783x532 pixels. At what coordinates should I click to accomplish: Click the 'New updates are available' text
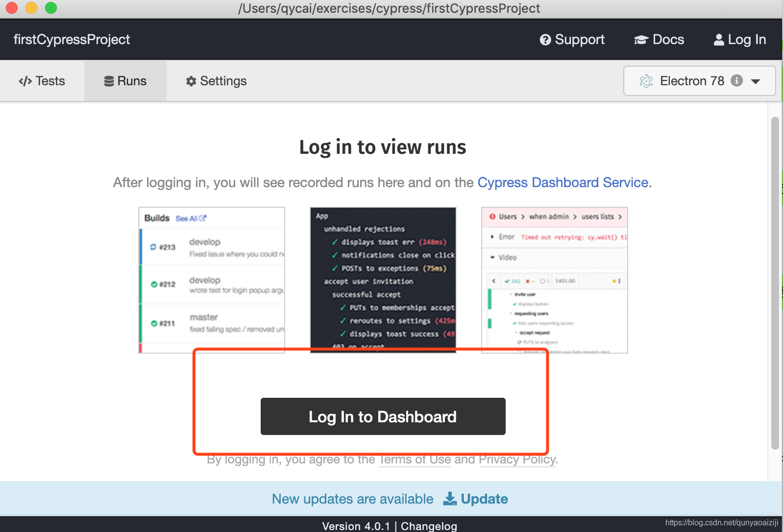(x=353, y=499)
